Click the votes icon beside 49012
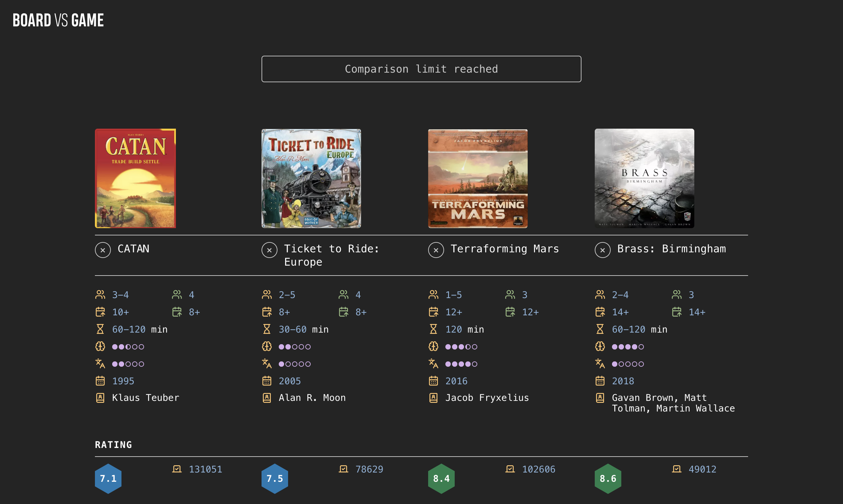Image resolution: width=843 pixels, height=504 pixels. coord(676,469)
